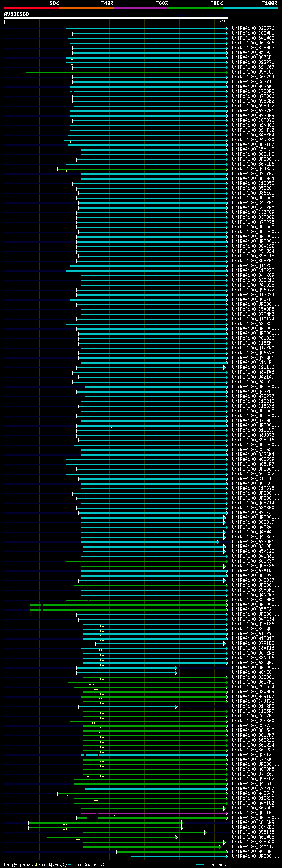
Task: Click label UniRef100_A8J073
Action: coord(253,435)
